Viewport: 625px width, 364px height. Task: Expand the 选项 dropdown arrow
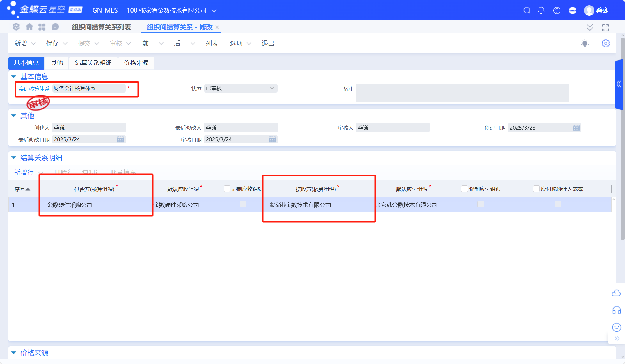point(249,44)
